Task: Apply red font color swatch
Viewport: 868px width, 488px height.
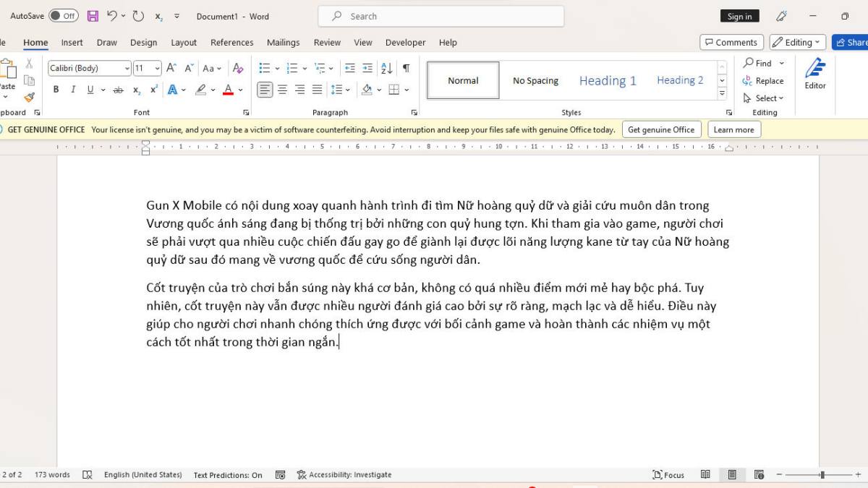Action: click(x=228, y=90)
